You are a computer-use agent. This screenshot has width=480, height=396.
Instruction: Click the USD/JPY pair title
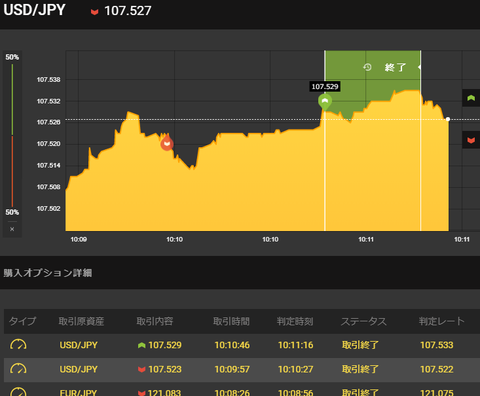[x=34, y=10]
